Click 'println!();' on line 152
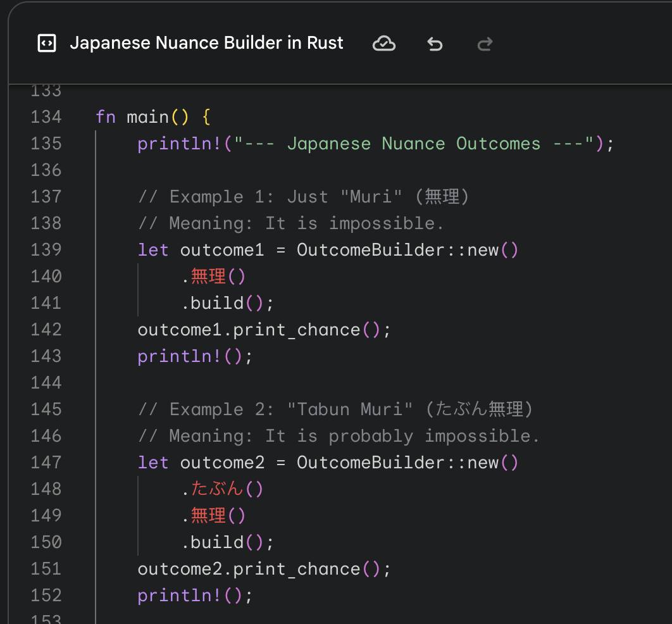 (x=195, y=596)
